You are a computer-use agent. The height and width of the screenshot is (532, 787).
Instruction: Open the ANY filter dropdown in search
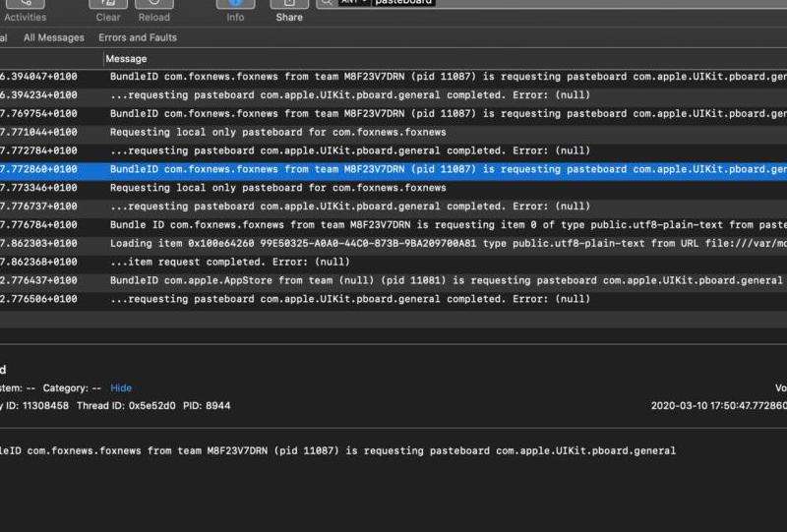pos(354,2)
